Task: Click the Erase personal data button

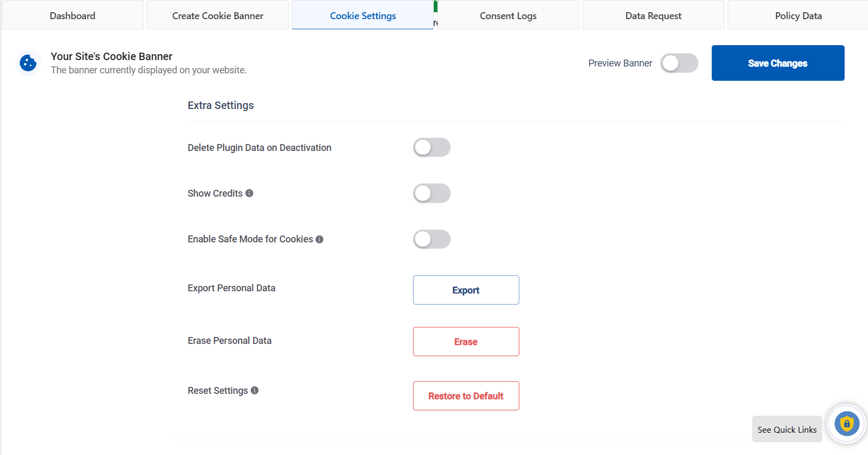Action: tap(466, 342)
